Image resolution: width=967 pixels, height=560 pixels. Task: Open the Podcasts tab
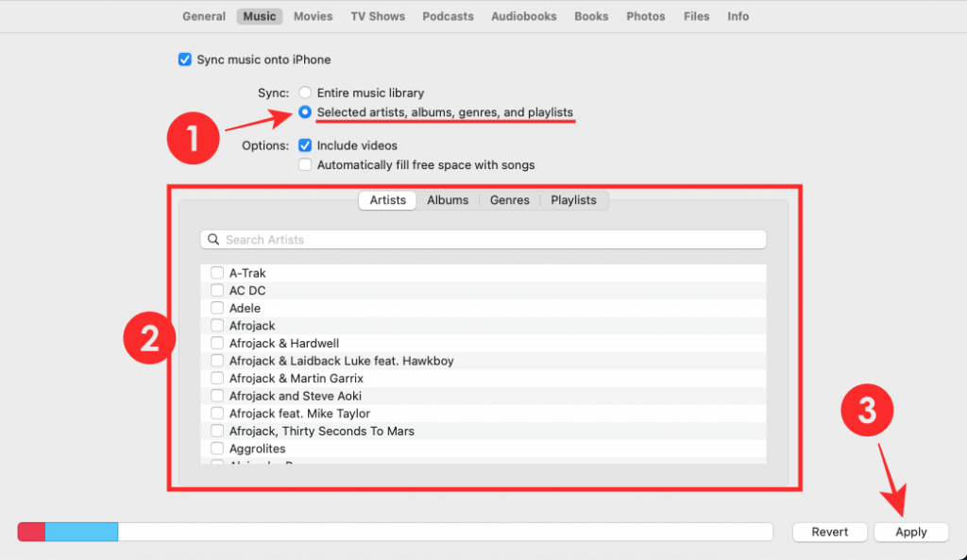[x=448, y=16]
